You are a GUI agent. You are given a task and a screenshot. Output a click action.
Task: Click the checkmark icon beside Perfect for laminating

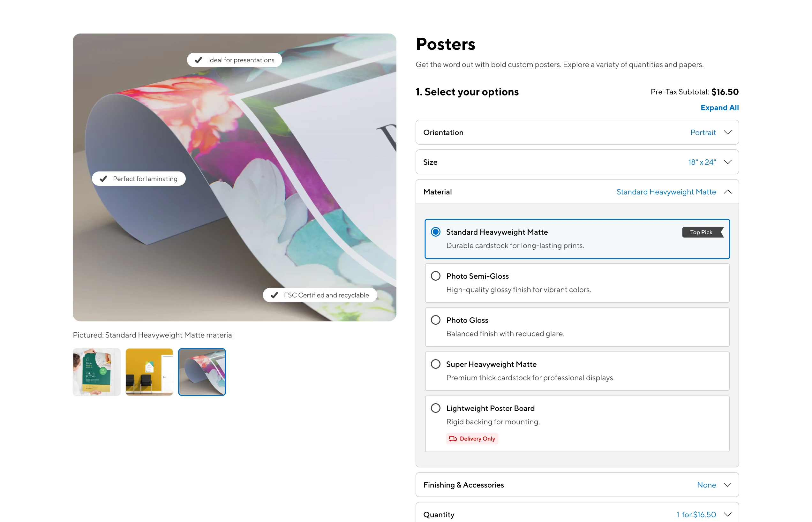103,179
